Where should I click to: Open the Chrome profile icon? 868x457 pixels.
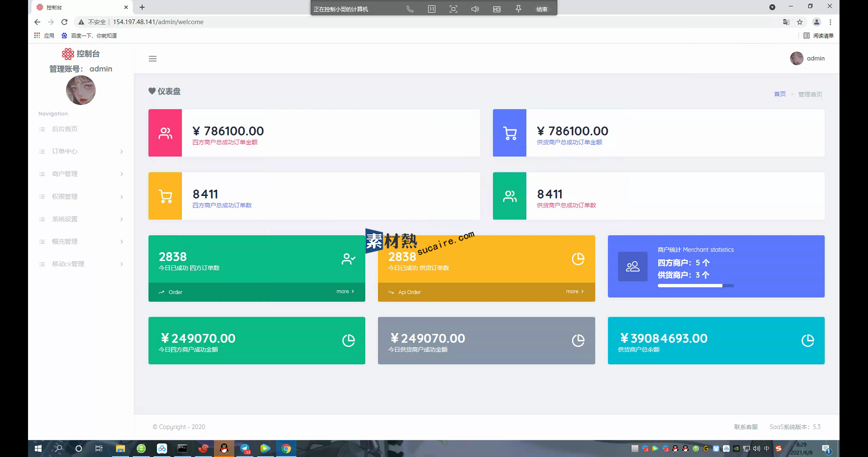pos(816,22)
